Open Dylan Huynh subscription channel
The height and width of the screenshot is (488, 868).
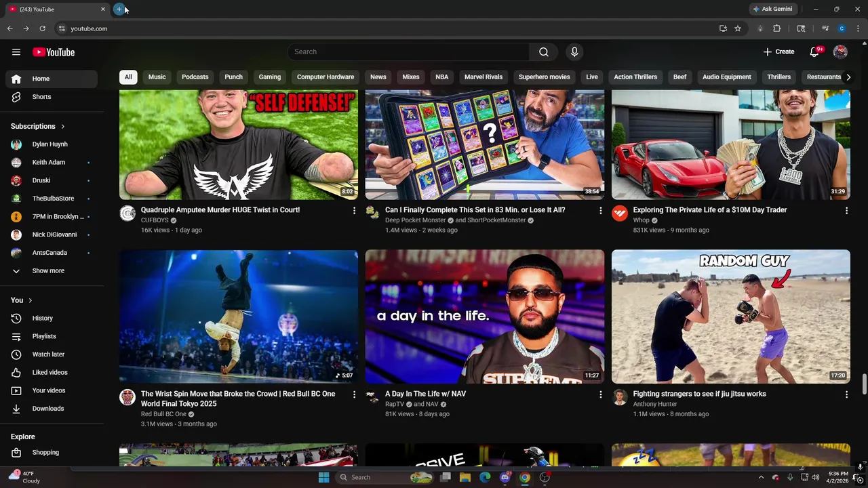pos(52,144)
